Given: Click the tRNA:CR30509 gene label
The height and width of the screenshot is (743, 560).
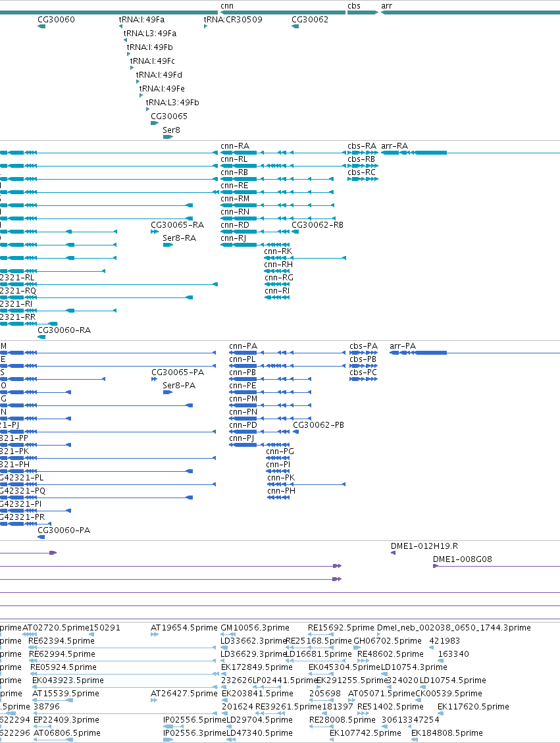Looking at the screenshot, I should [x=233, y=20].
